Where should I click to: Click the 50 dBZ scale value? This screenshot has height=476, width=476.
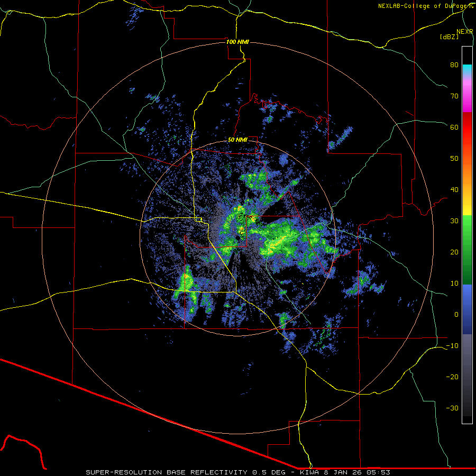[x=454, y=159]
